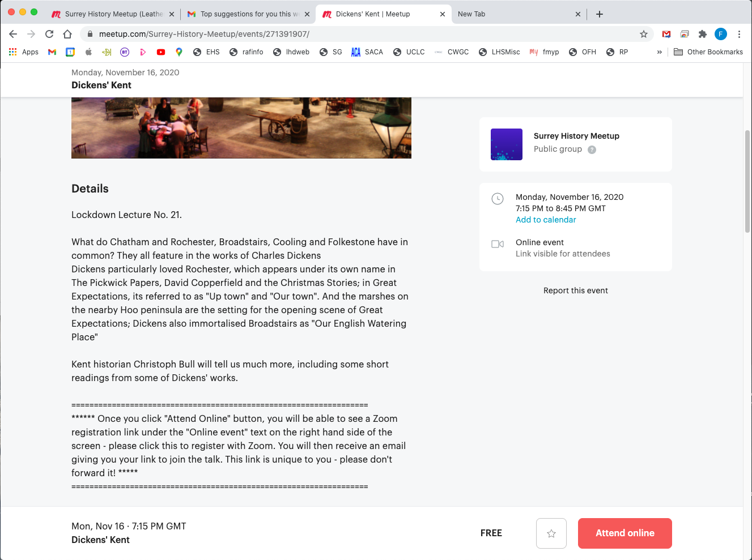Open the Chrome profile avatar F
Viewport: 752px width, 560px height.
tap(721, 34)
